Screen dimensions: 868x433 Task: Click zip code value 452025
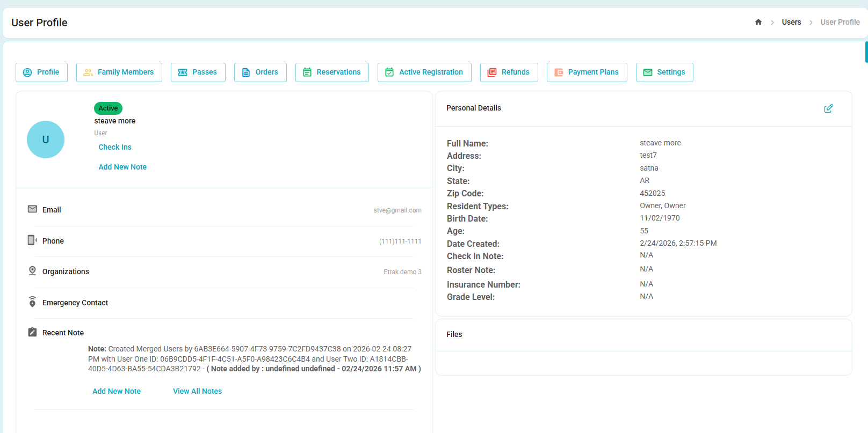pyautogui.click(x=653, y=193)
